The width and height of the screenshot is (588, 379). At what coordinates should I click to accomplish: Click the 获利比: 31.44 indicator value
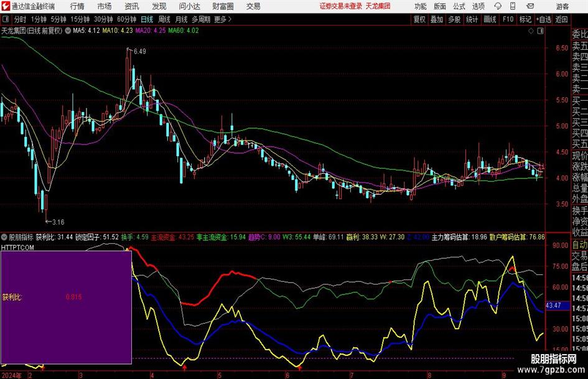click(x=54, y=237)
